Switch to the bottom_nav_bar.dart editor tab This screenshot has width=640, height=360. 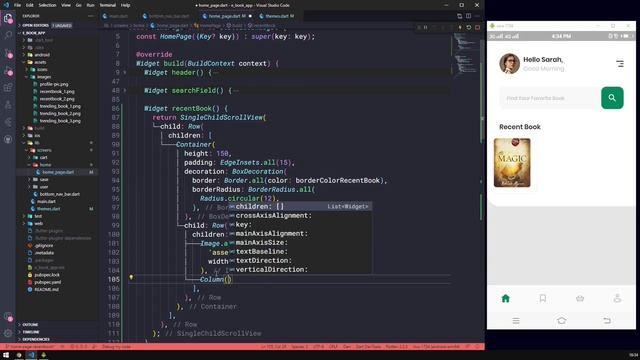[169, 16]
